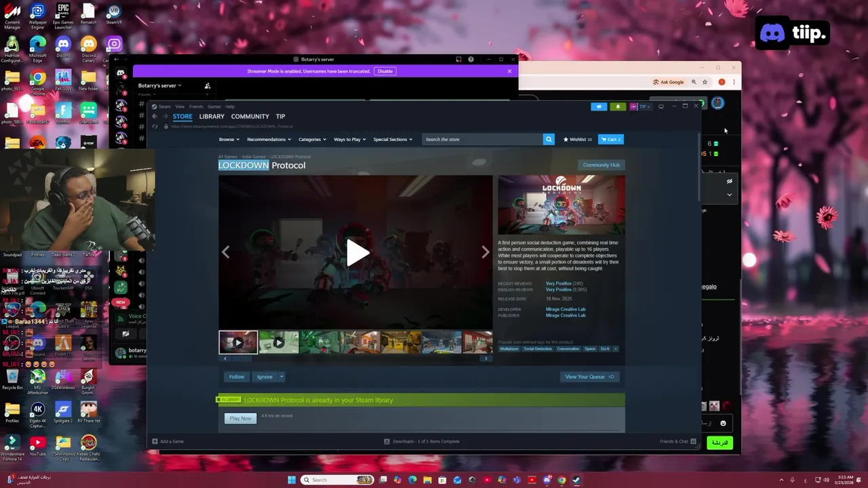Viewport: 868px width, 488px height.
Task: Switch to the COMMUNITY tab in Steam
Action: pos(250,117)
